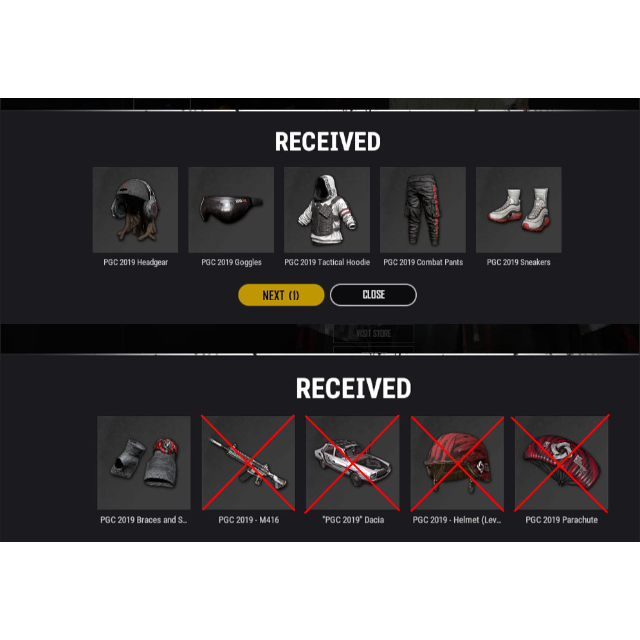Open the PGC 2019 Tactical Hoodie thumbnail

327,210
